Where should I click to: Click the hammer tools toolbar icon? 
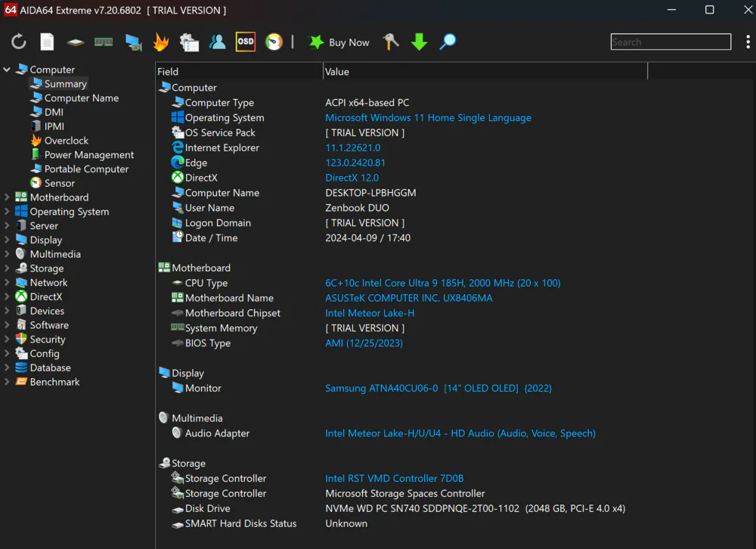click(391, 42)
